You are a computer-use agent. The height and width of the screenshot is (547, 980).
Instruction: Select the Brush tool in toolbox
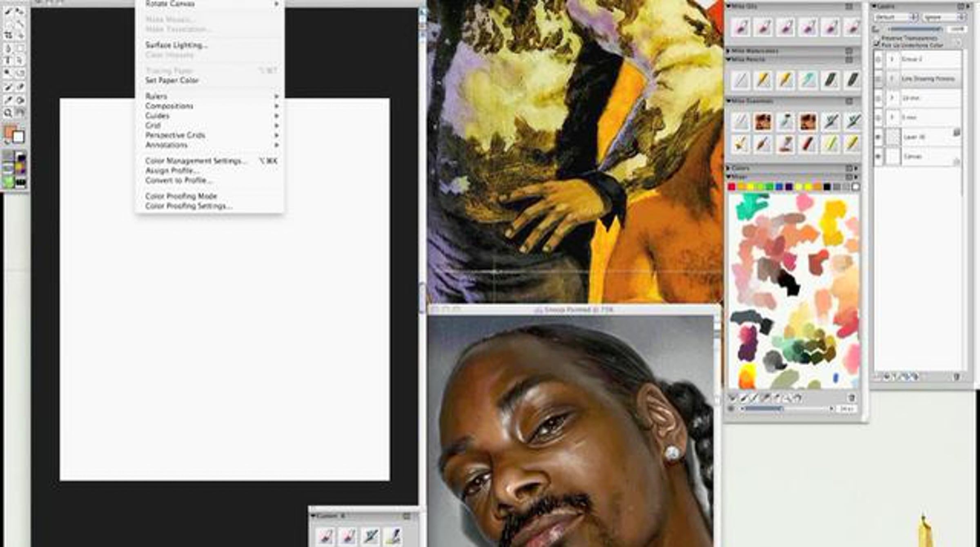(x=8, y=11)
